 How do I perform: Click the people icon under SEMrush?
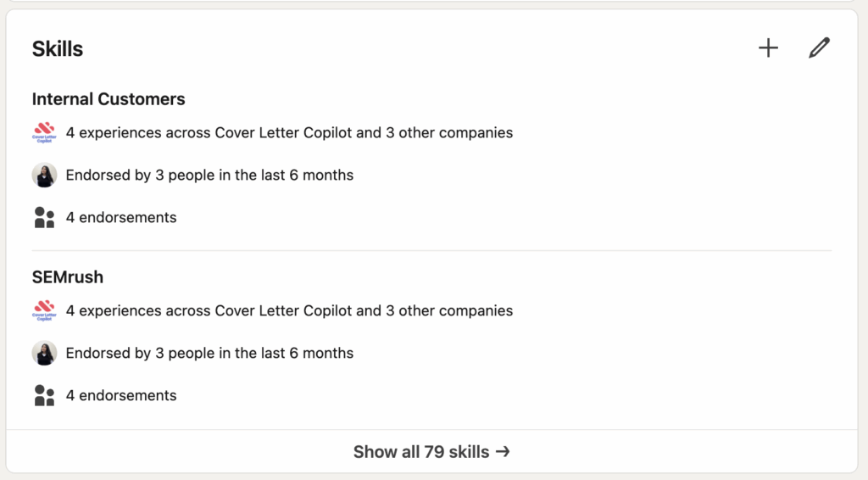(x=44, y=396)
